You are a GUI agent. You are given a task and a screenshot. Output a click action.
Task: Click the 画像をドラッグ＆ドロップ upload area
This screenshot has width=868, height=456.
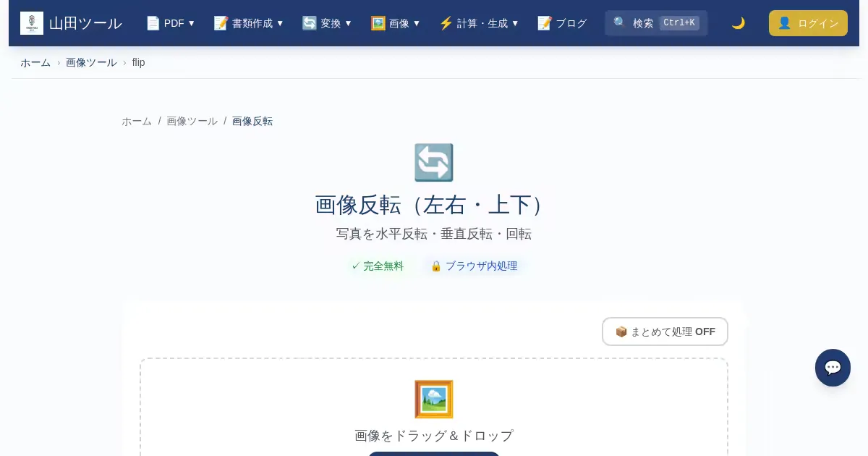(x=433, y=436)
